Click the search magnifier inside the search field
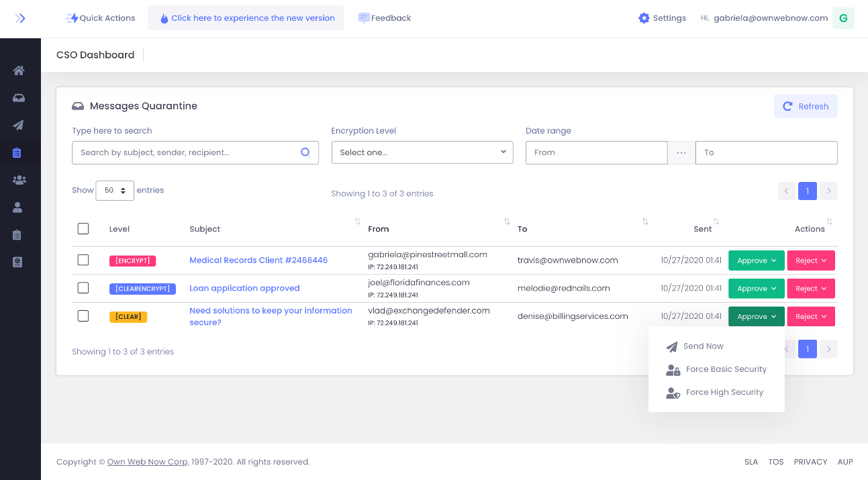Image resolution: width=868 pixels, height=480 pixels. tap(306, 152)
